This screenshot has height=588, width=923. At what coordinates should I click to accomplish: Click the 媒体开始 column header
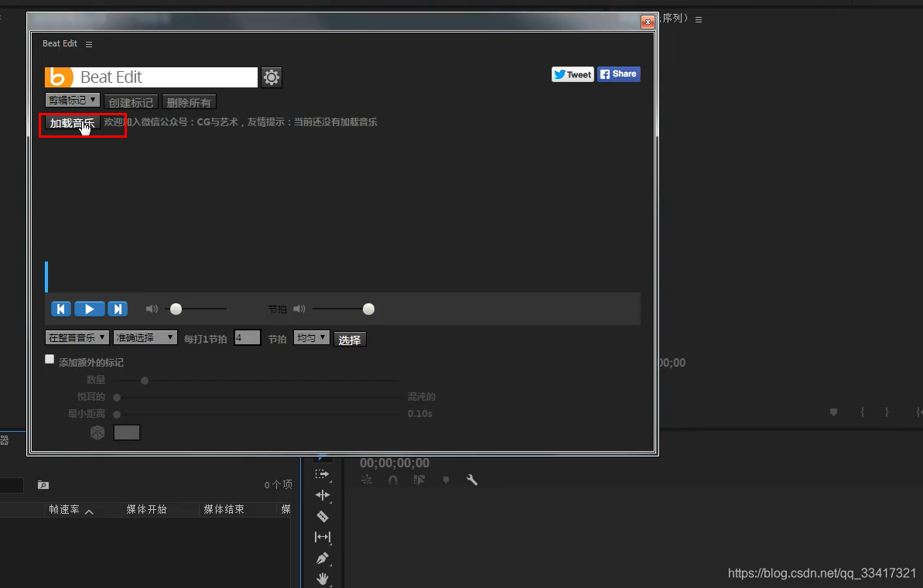coord(146,510)
